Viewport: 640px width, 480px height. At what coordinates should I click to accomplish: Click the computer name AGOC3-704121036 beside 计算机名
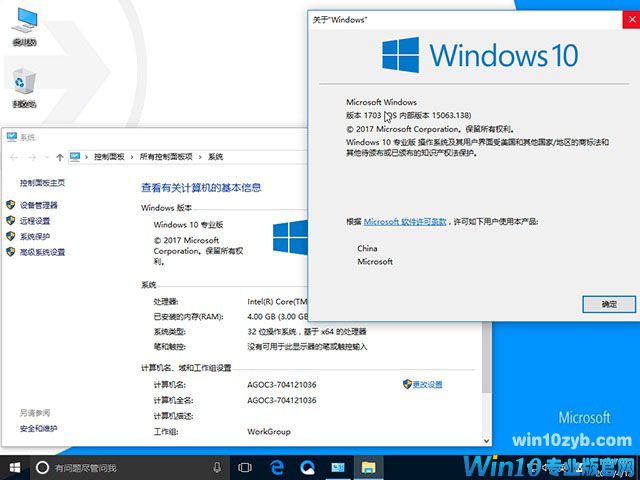pyautogui.click(x=282, y=384)
